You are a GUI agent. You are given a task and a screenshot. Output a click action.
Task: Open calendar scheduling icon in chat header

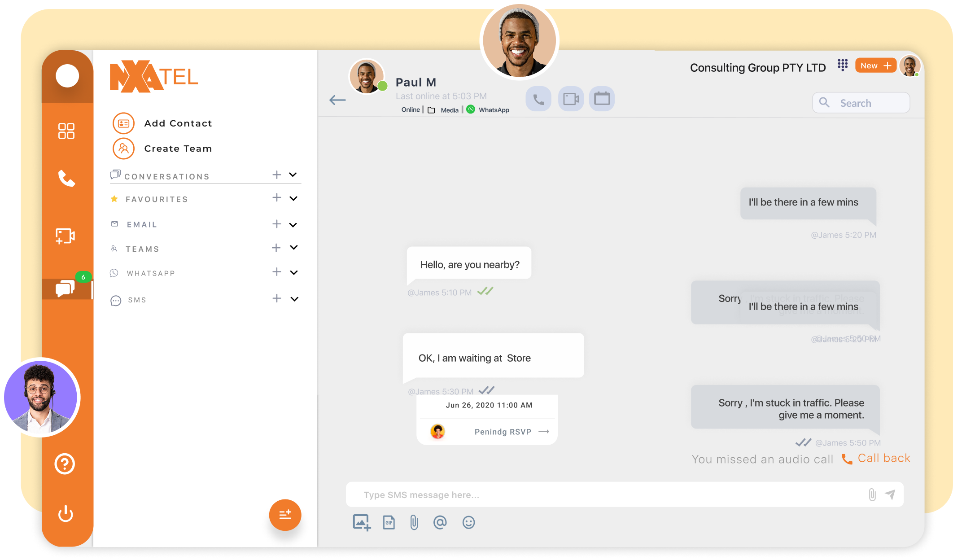coord(602,99)
